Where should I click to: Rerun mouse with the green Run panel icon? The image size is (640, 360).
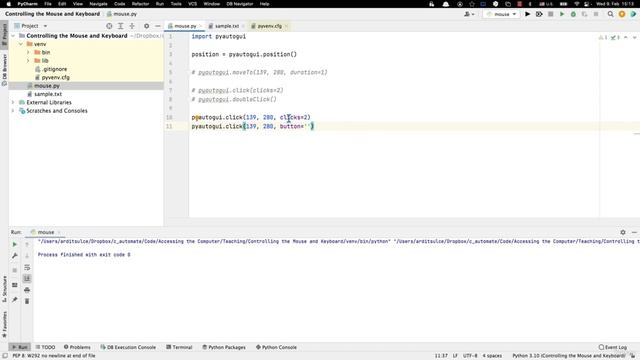[15, 244]
